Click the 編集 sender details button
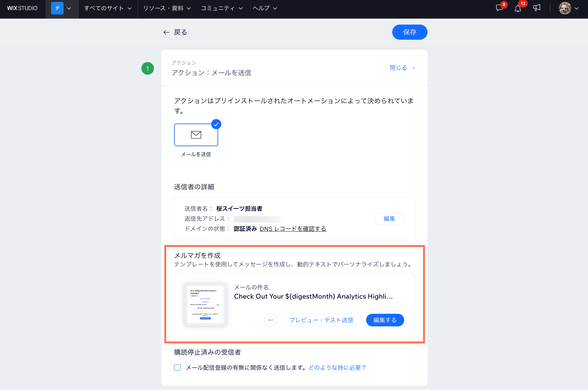The height and width of the screenshot is (390, 588). 389,219
